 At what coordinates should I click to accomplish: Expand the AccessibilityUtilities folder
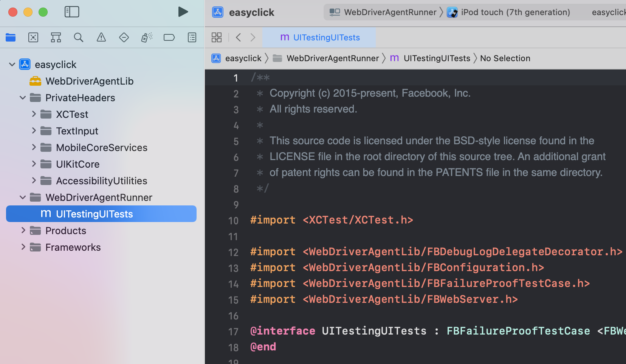pos(34,180)
